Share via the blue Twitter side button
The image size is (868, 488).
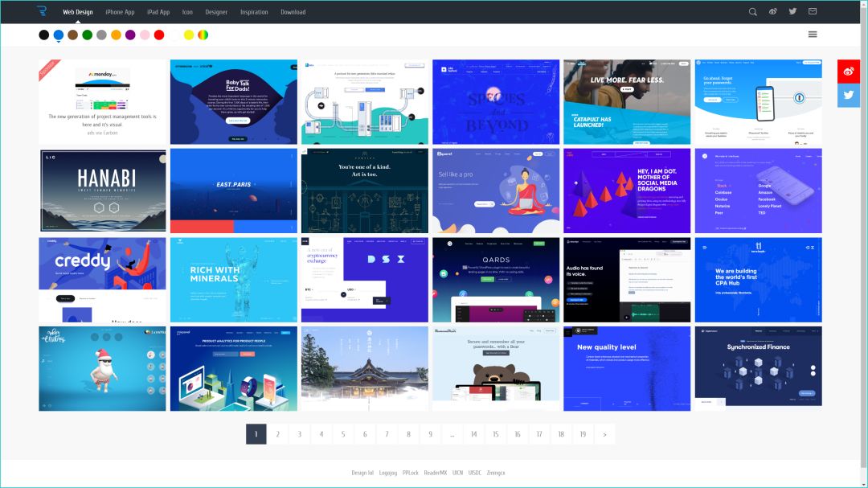coord(849,95)
